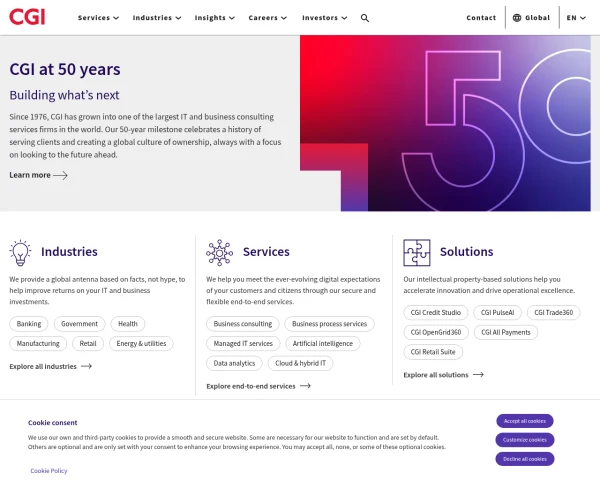Viewport: 600px width, 480px height.
Task: Click the Services network icon
Action: tap(219, 252)
